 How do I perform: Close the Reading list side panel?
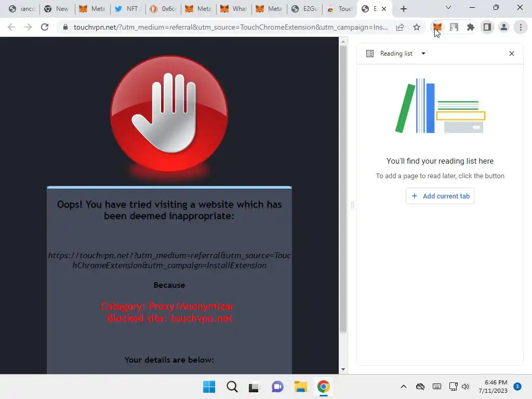(512, 54)
